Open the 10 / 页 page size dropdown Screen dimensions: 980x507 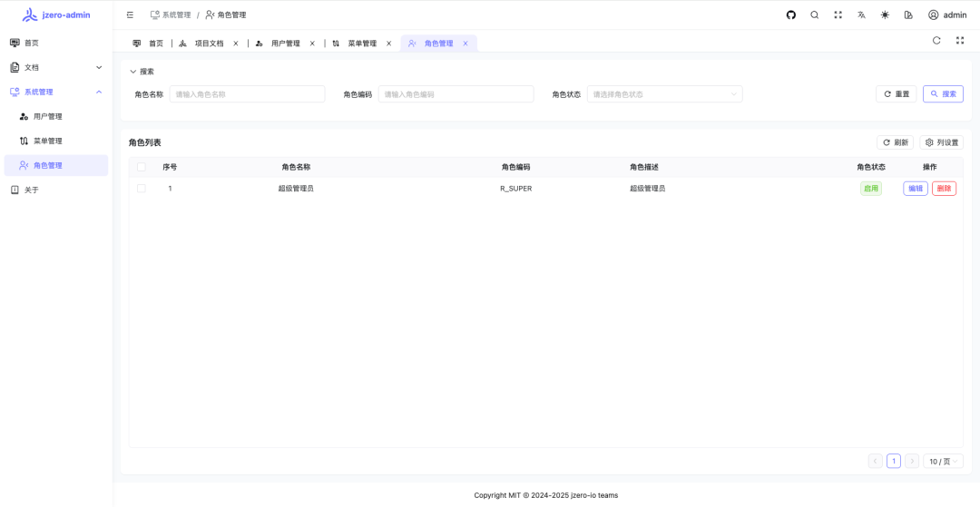click(943, 462)
